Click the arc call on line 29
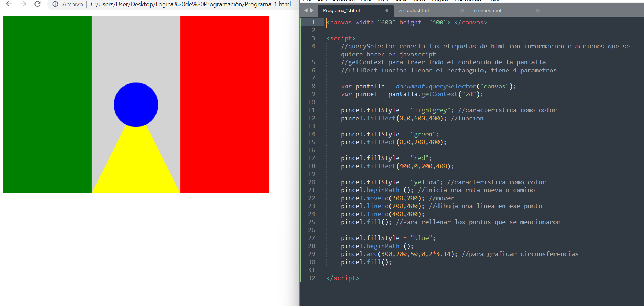 pyautogui.click(x=372, y=254)
